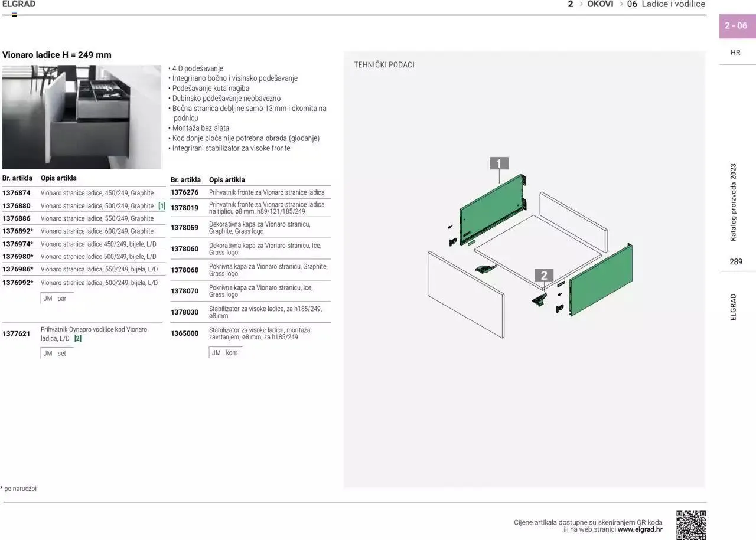Select stabilizer article 1365000
Viewport: 756px width, 540px height.
coord(184,333)
